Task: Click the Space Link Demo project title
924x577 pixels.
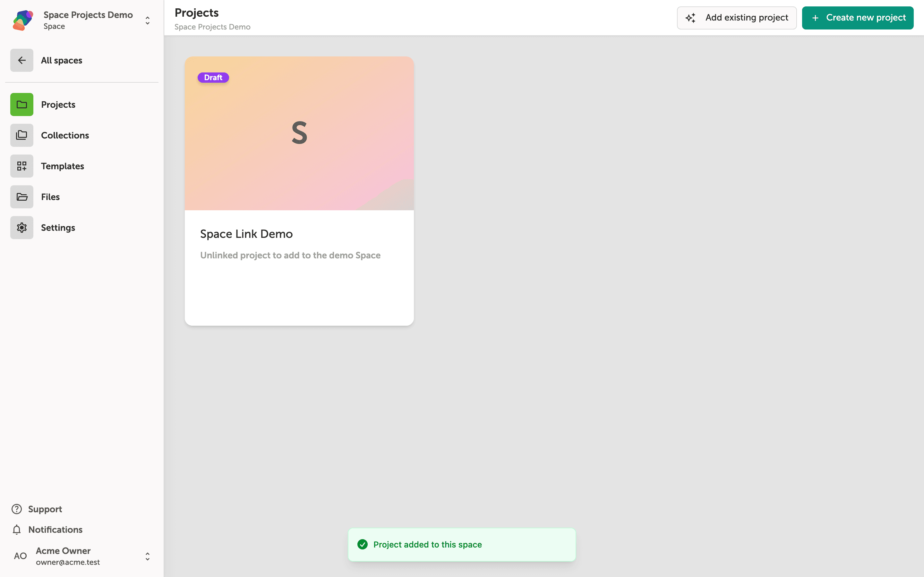Action: 246,234
